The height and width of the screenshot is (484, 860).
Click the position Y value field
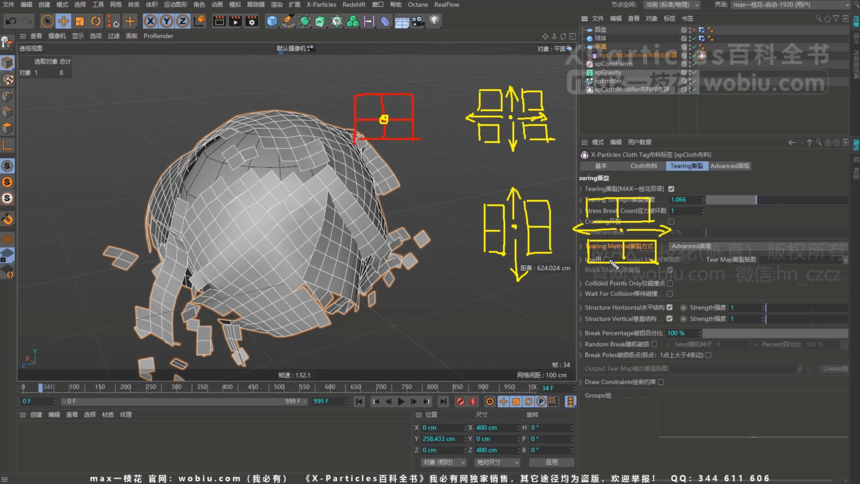(x=442, y=439)
